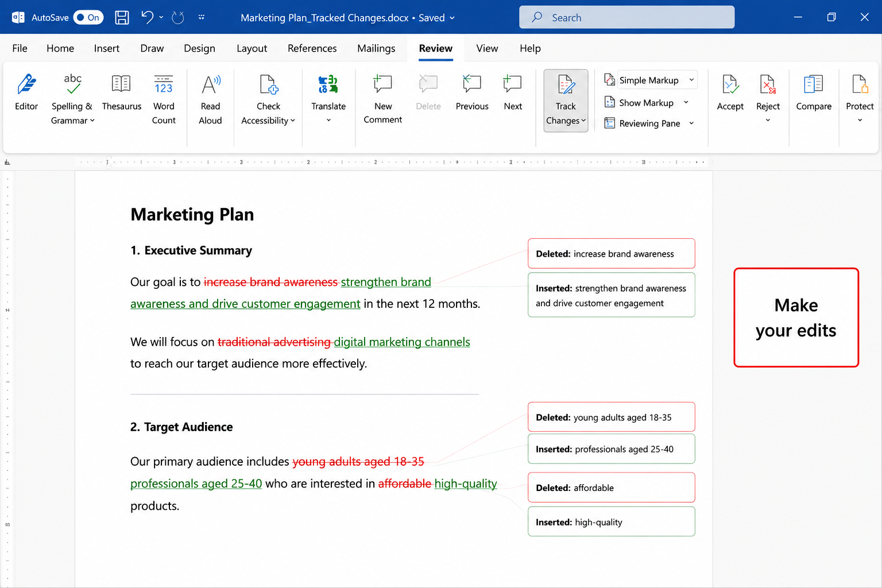Run Check Accessibility

click(x=268, y=99)
